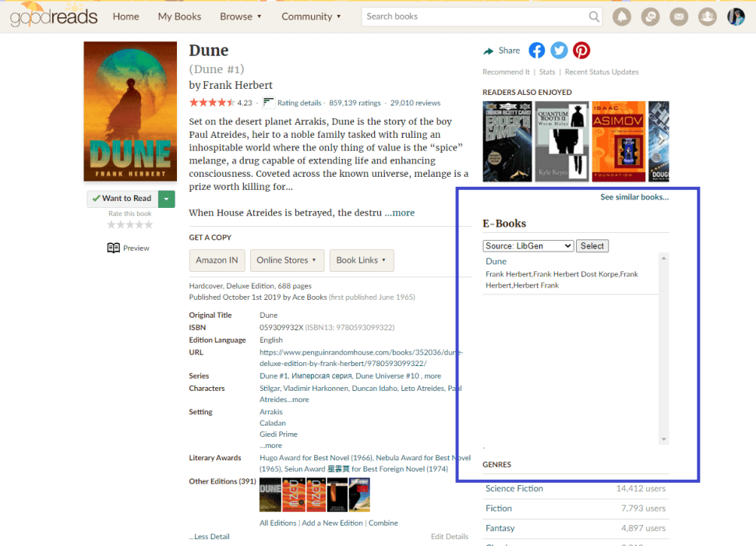
Task: Rate Dune five stars
Action: click(x=149, y=224)
